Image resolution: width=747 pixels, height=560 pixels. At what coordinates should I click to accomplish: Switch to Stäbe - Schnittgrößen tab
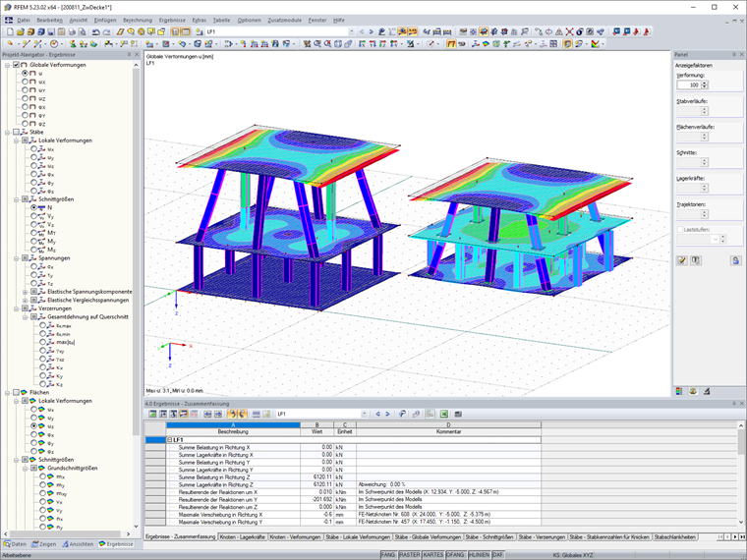coord(489,536)
